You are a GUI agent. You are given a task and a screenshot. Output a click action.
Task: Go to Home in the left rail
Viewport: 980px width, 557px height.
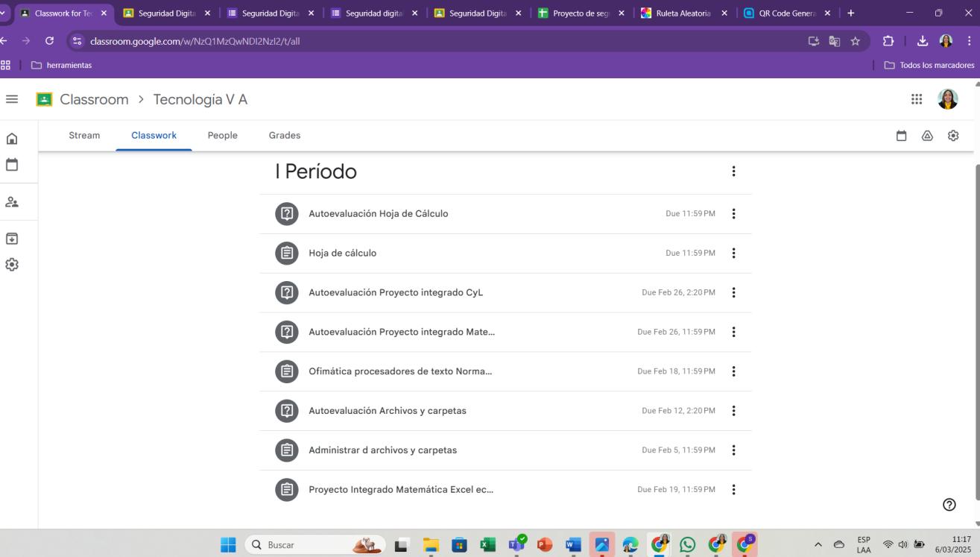(x=12, y=139)
